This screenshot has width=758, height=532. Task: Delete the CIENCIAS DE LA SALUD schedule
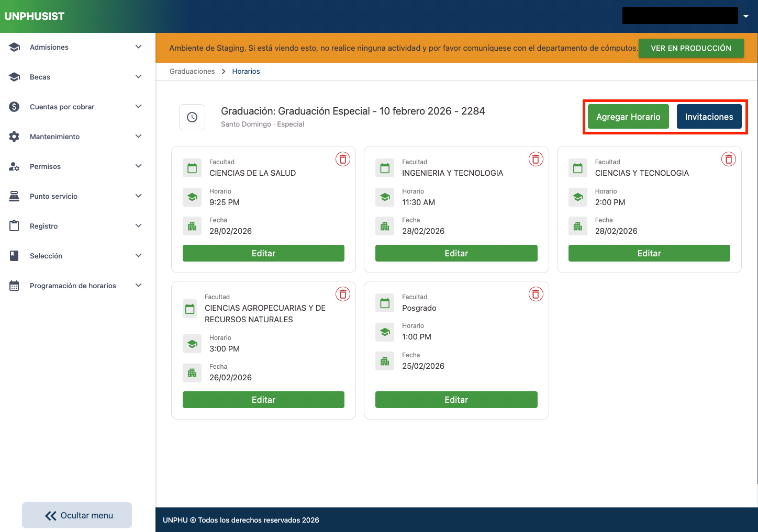pyautogui.click(x=343, y=159)
